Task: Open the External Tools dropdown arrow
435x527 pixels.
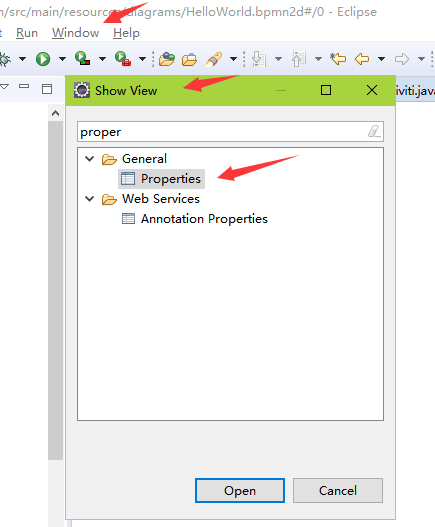Action: pyautogui.click(x=143, y=59)
